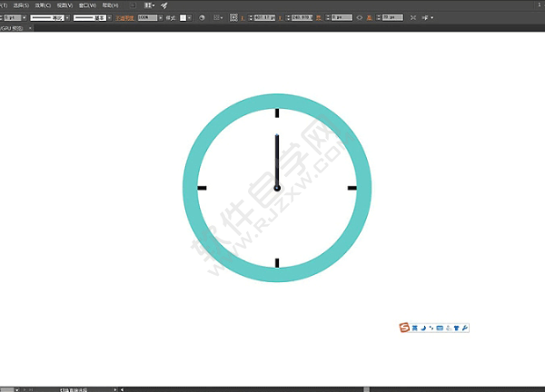The height and width of the screenshot is (392, 545).
Task: Expand the status bar info arrow
Action: (x=115, y=389)
